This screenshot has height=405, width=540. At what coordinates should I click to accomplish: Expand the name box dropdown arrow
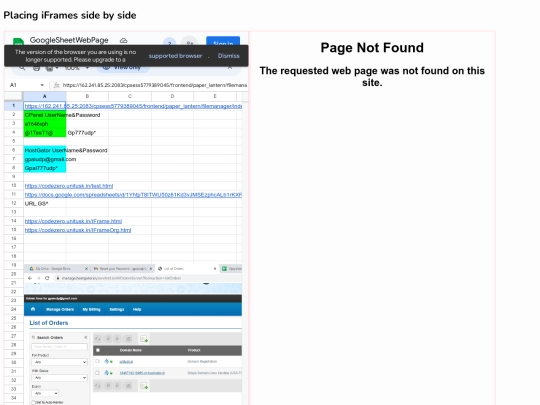point(42,85)
